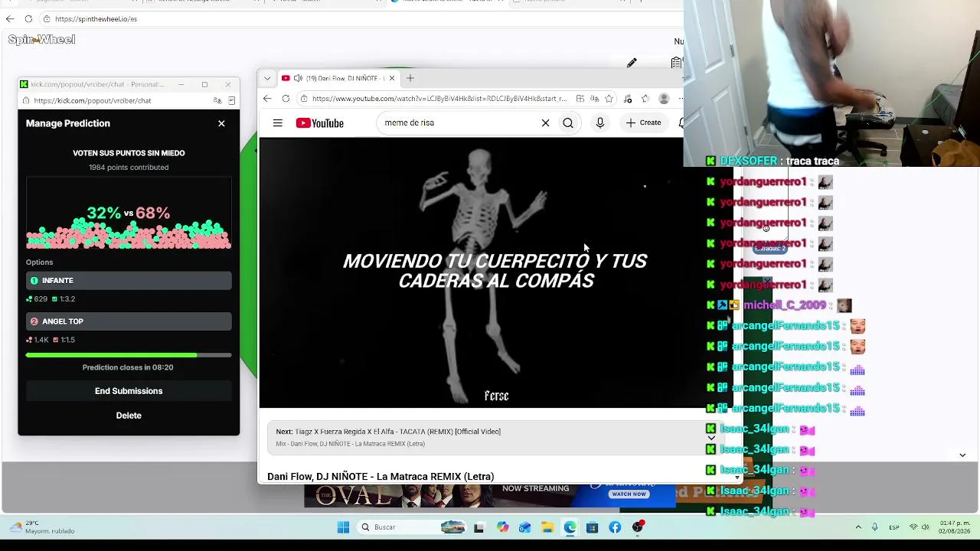Screen dimensions: 980x551
Task: Select the Dani Flow, DJ NIÑOTE tab
Action: pos(338,78)
